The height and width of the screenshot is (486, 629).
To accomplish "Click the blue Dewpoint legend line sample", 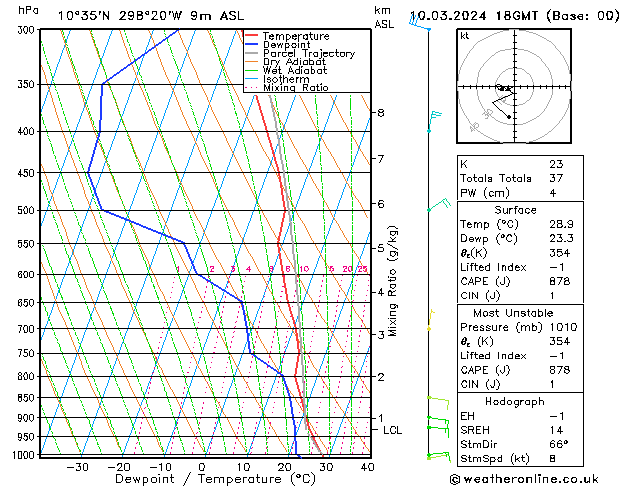I will [x=251, y=44].
